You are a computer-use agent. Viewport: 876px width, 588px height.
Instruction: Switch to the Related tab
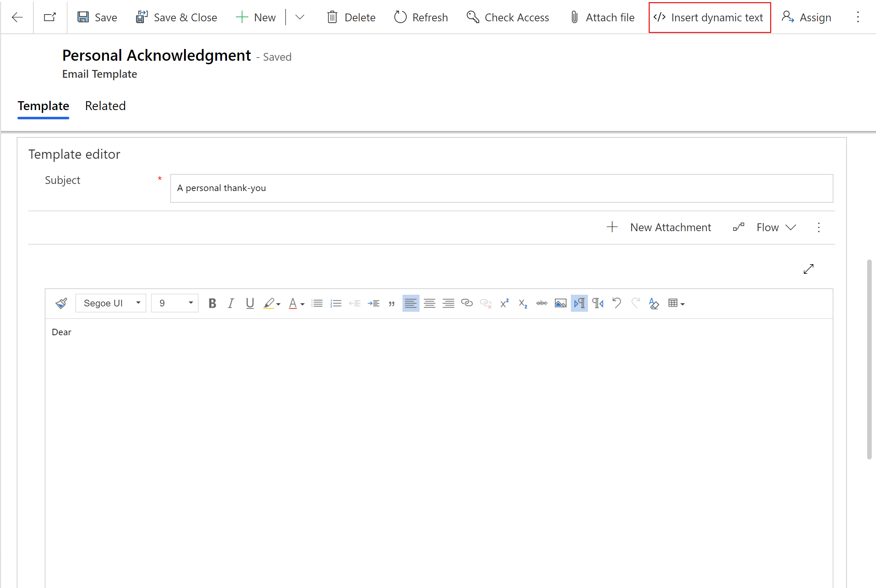pos(105,105)
